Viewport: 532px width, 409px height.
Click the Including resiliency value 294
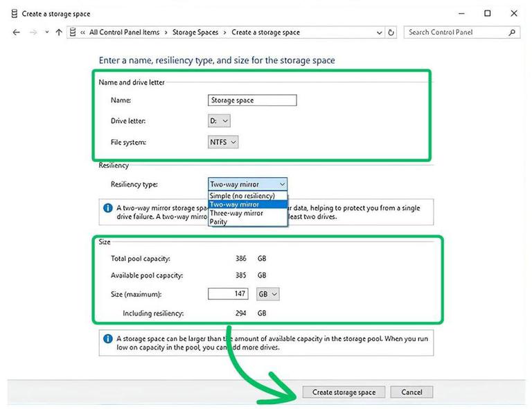click(241, 313)
